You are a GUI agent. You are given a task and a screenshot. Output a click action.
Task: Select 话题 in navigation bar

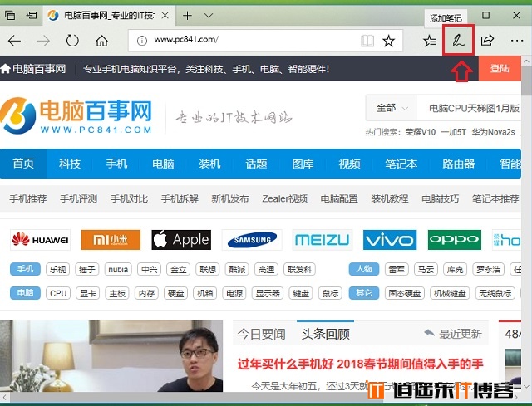[256, 164]
